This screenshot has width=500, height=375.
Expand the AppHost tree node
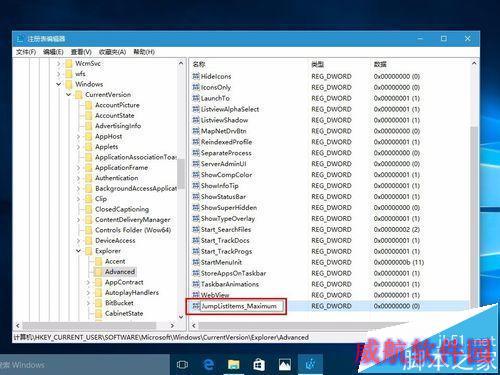(79, 136)
